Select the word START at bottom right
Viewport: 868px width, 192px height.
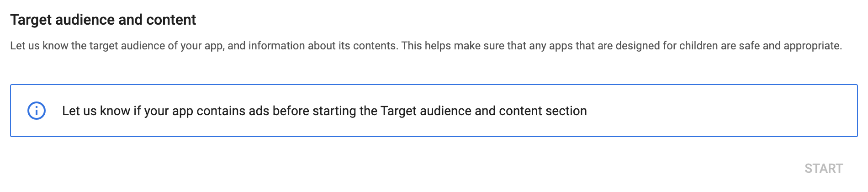[x=823, y=168]
